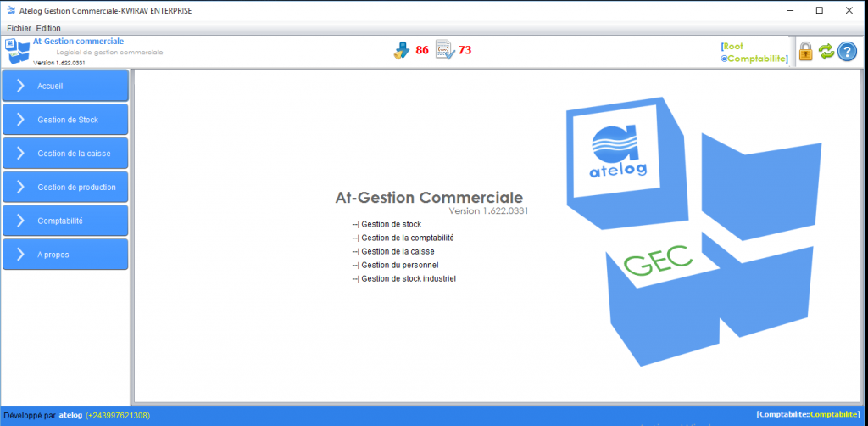Click the 'Gestion de stock industriel' list line
Image resolution: width=868 pixels, height=426 pixels.
point(404,278)
